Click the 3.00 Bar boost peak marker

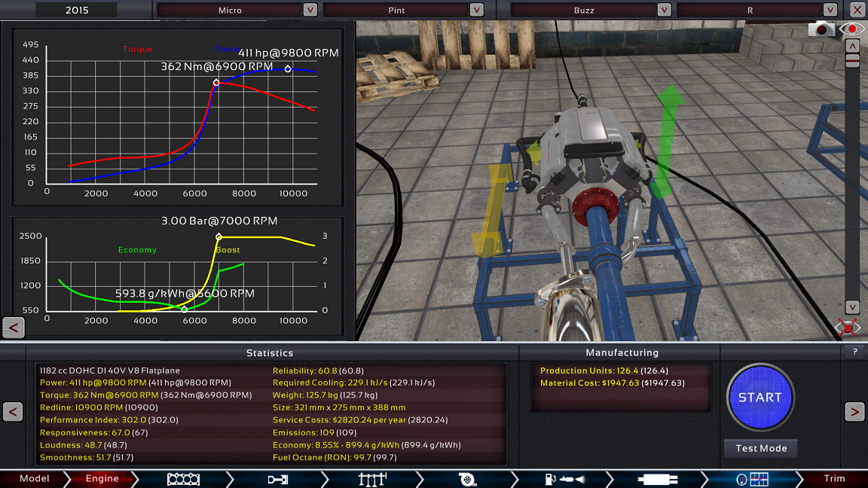point(219,236)
